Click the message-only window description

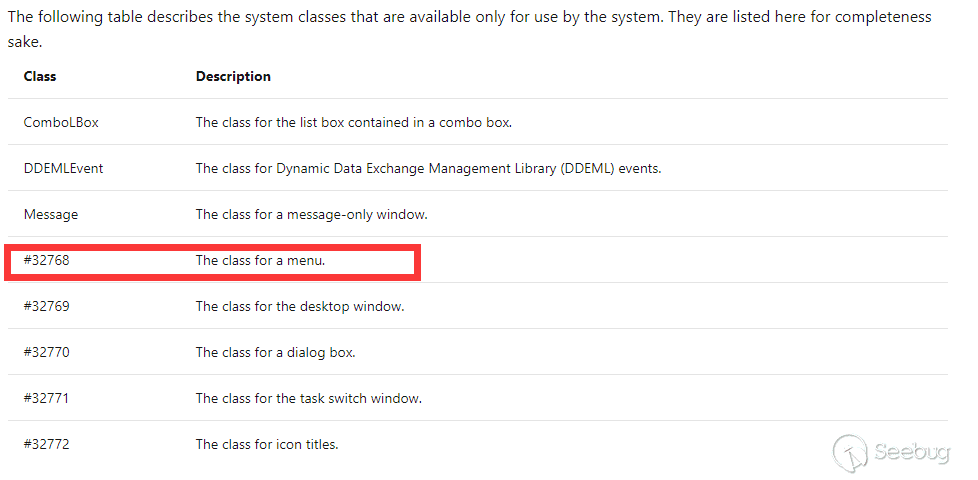[x=312, y=214]
